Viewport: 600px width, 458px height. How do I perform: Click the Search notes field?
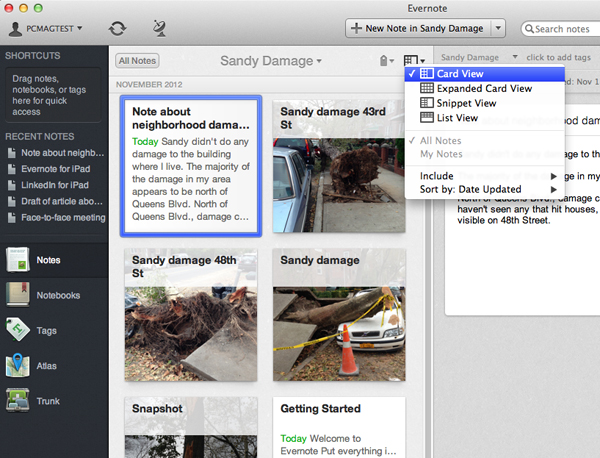[x=561, y=29]
